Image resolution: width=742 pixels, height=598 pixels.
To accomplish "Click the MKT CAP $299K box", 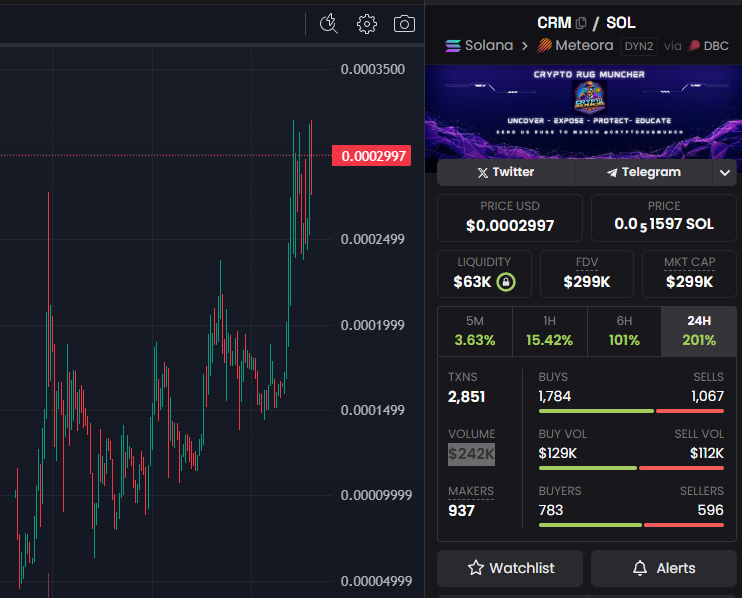I will coord(689,274).
